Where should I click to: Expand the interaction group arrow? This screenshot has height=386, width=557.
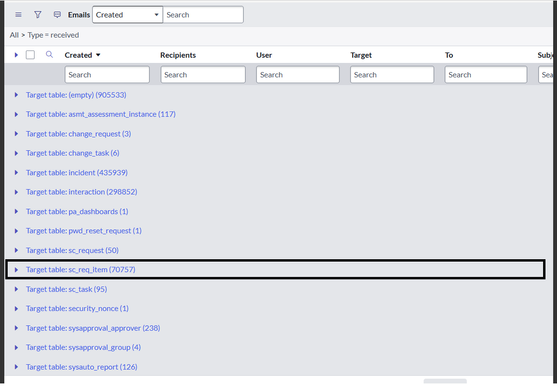16,192
